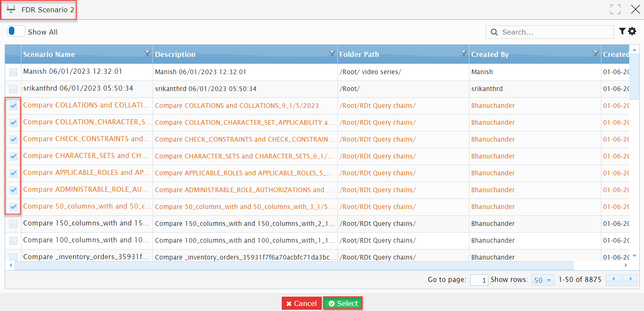Viewport: 644px width, 311px height.
Task: Click the vertical scrollbar thumb
Action: pos(634,77)
